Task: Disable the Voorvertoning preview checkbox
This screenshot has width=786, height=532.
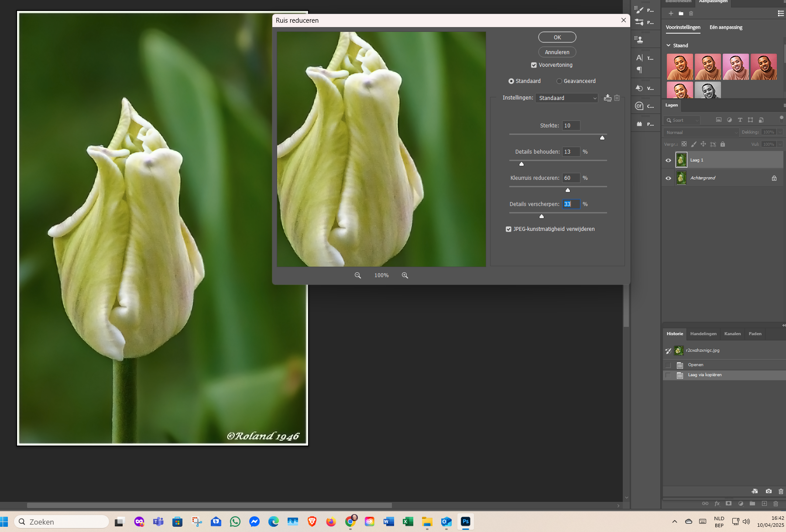Action: click(x=534, y=65)
